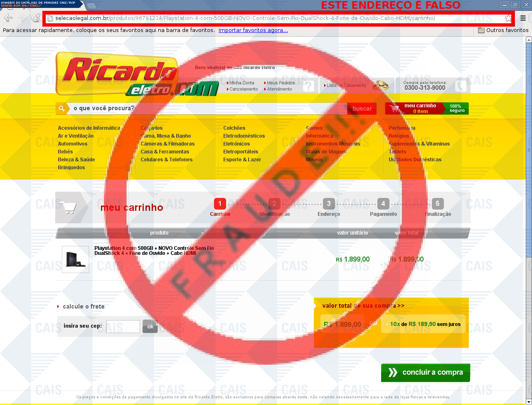Click the Minha Conta link
532x405 pixels.
pyautogui.click(x=241, y=83)
